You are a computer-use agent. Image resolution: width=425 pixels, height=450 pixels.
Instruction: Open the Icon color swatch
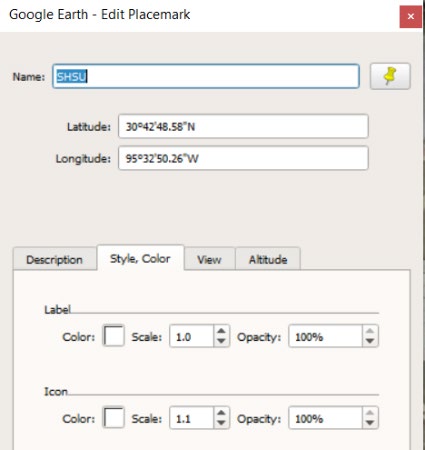point(114,417)
